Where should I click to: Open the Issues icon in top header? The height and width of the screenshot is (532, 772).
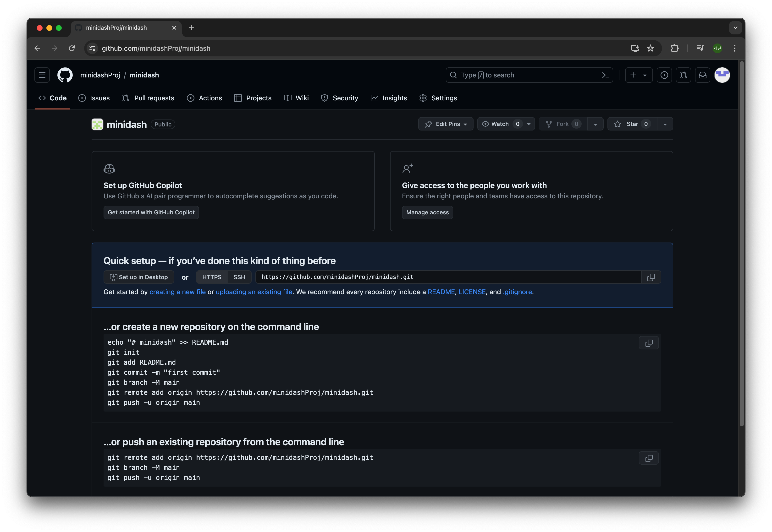point(664,75)
